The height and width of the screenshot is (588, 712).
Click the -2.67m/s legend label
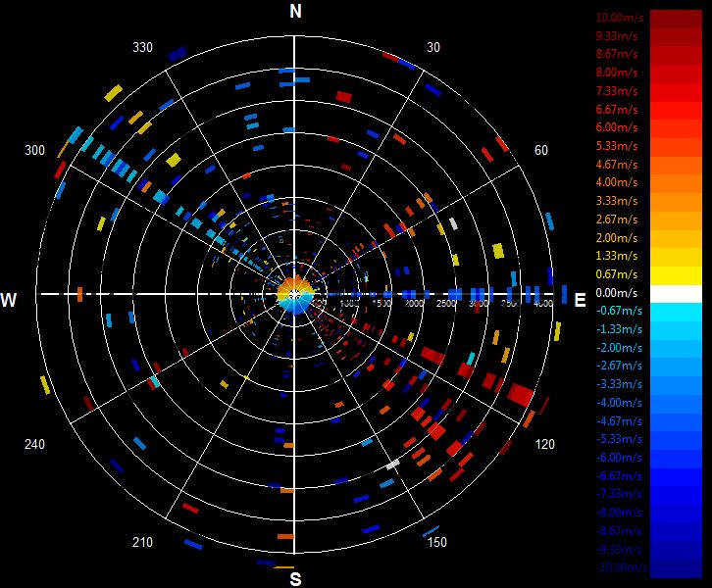(x=619, y=366)
